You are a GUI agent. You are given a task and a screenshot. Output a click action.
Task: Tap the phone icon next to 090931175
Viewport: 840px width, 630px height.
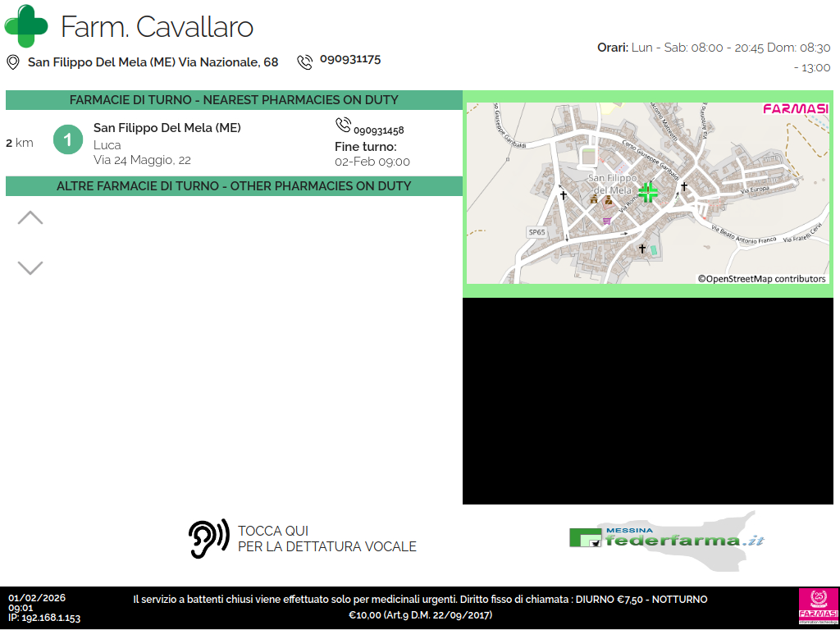(305, 62)
